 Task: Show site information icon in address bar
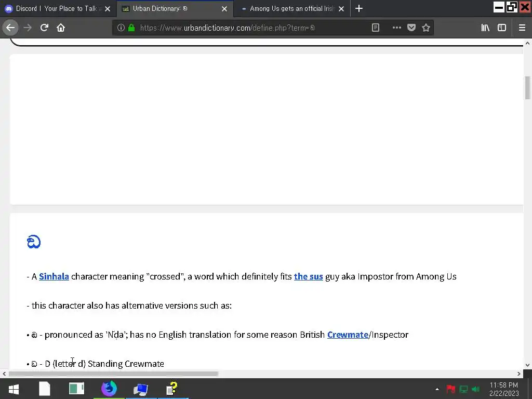tap(121, 28)
